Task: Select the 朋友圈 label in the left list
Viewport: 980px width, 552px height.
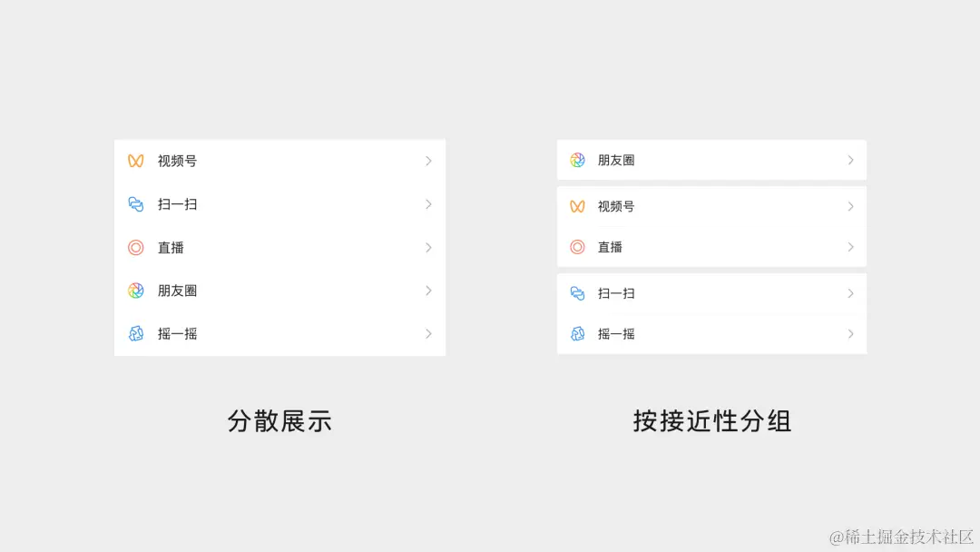Action: pyautogui.click(x=178, y=291)
